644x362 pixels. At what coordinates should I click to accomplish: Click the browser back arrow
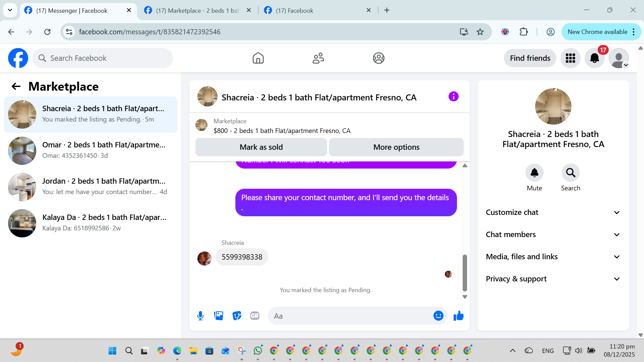pyautogui.click(x=11, y=32)
